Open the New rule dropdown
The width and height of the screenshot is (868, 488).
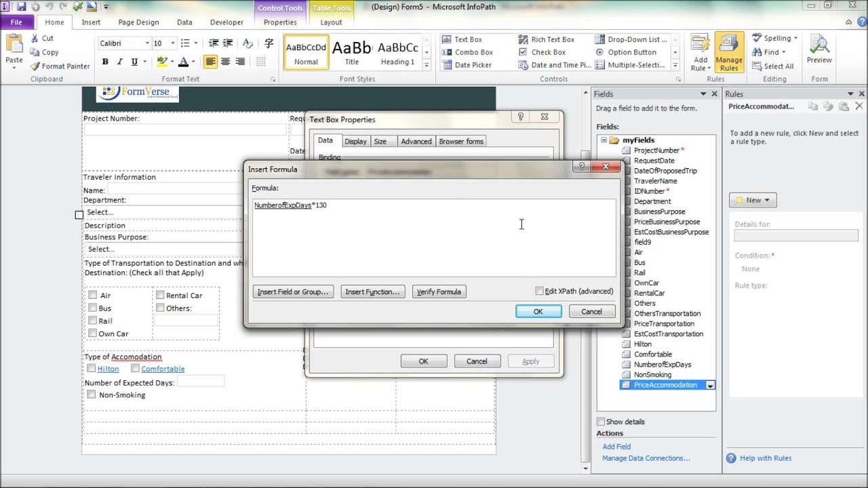click(x=753, y=200)
